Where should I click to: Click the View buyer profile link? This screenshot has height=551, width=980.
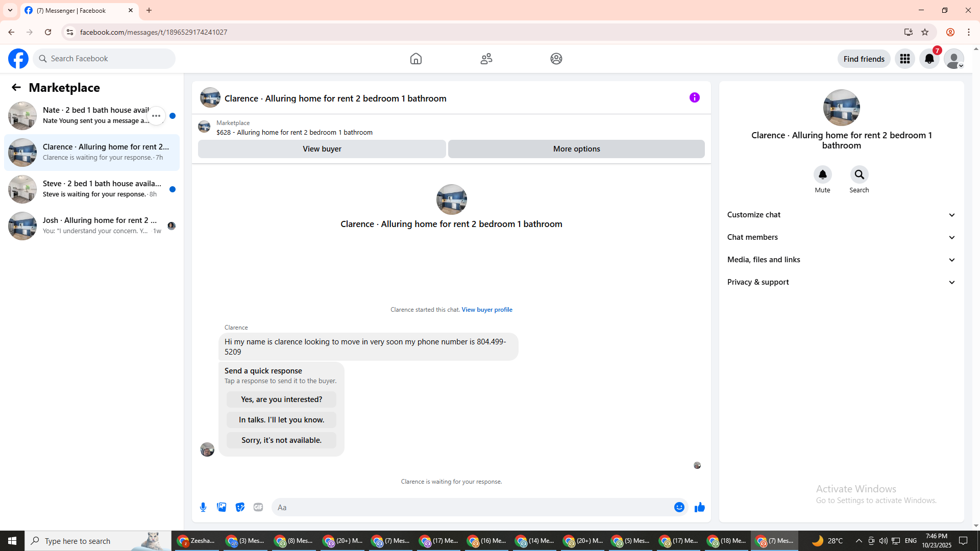click(486, 310)
